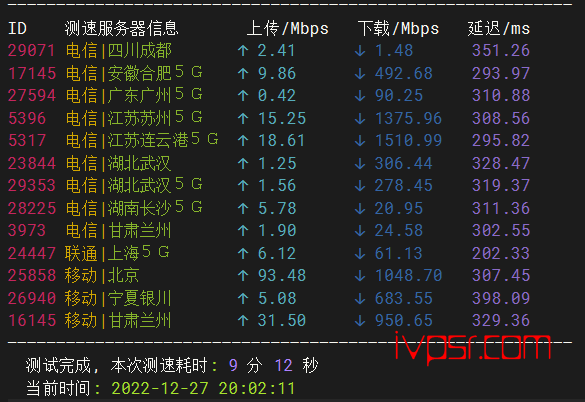This screenshot has height=402, width=585.
Task: Select the 上传/Mbps column header
Action: (288, 28)
